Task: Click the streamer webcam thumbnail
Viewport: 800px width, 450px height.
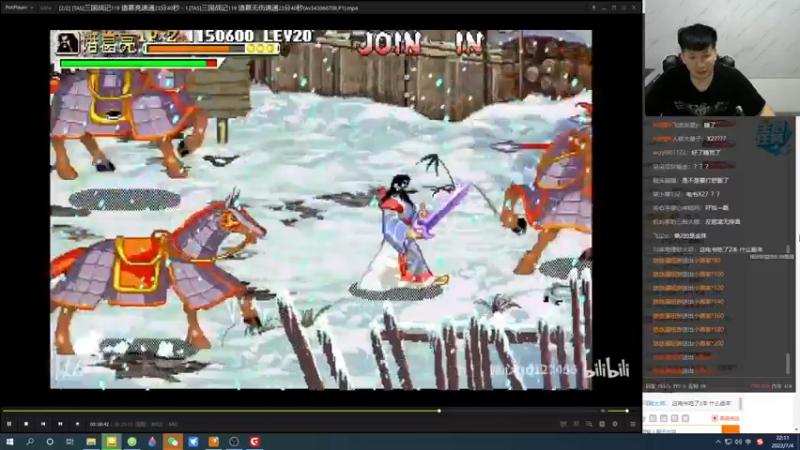Action: 720,58
